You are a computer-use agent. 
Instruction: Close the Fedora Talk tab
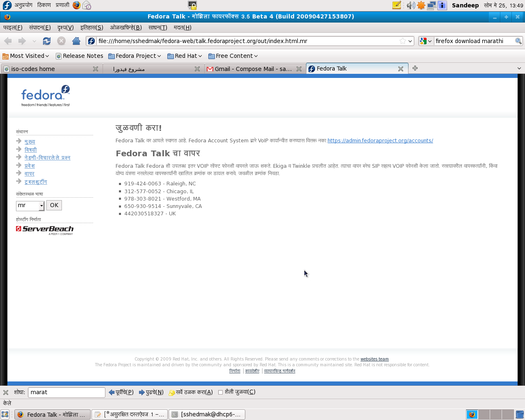pyautogui.click(x=401, y=69)
